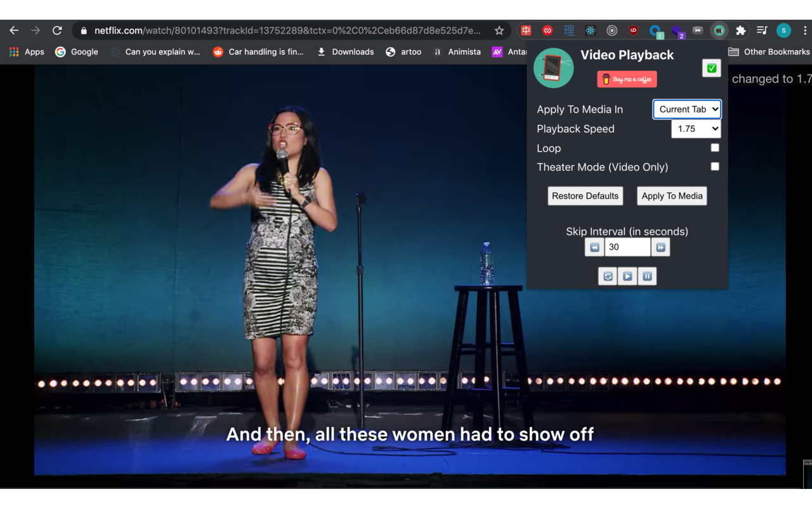Click the blue kanji extension icon
The image size is (812, 508).
pyautogui.click(x=569, y=30)
